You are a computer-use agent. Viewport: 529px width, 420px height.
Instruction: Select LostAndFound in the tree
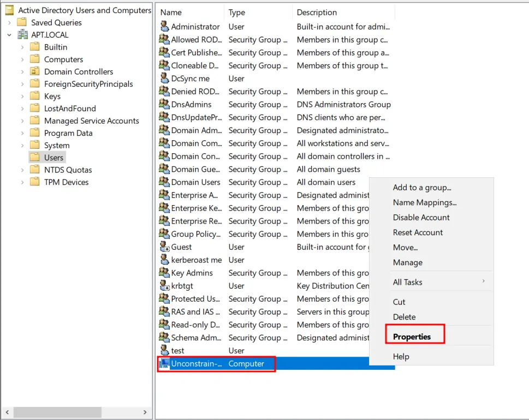click(x=70, y=109)
